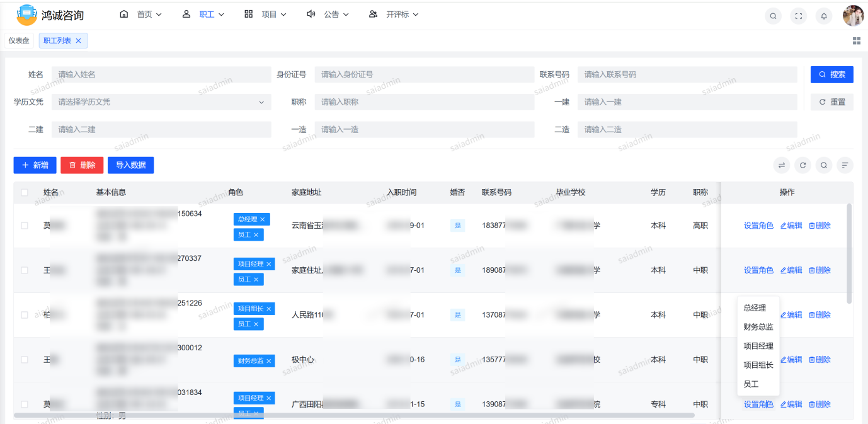
Task: Switch to the 职工列表 tab
Action: click(x=58, y=40)
